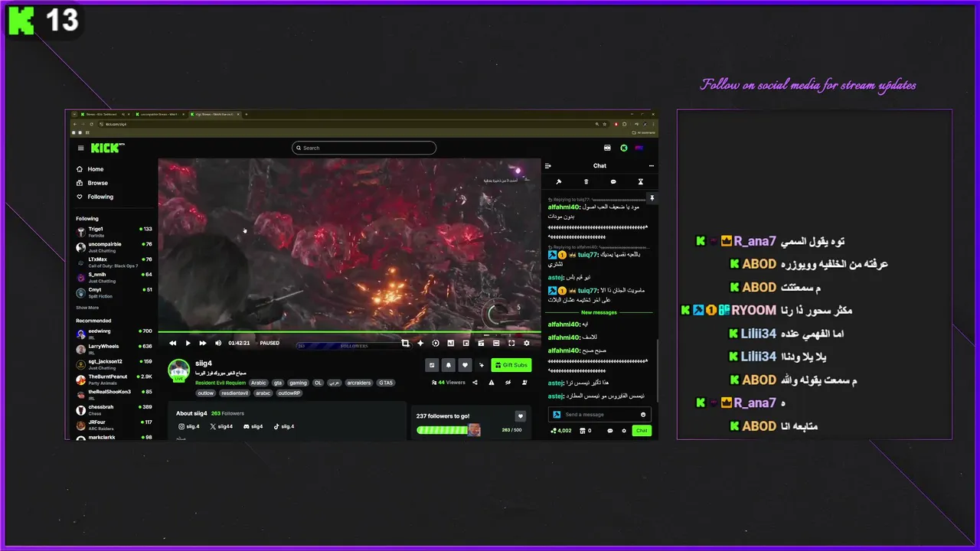The height and width of the screenshot is (551, 980).
Task: Click the green video progress bar
Action: coord(349,332)
